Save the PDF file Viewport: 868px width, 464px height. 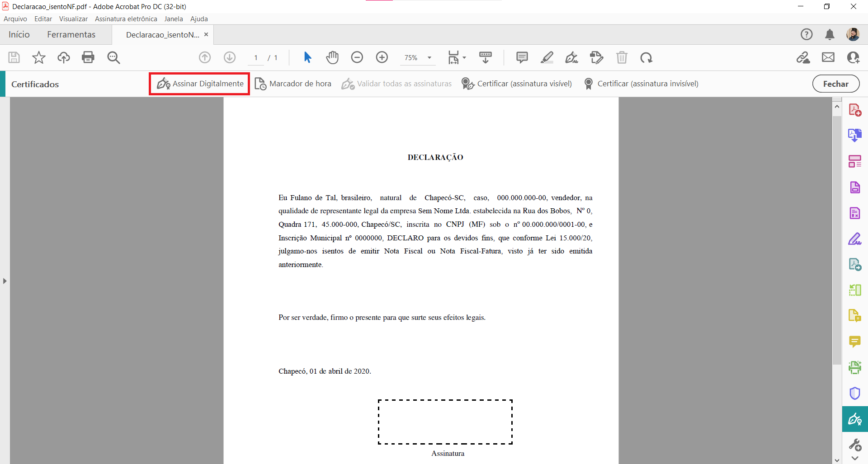(14, 57)
